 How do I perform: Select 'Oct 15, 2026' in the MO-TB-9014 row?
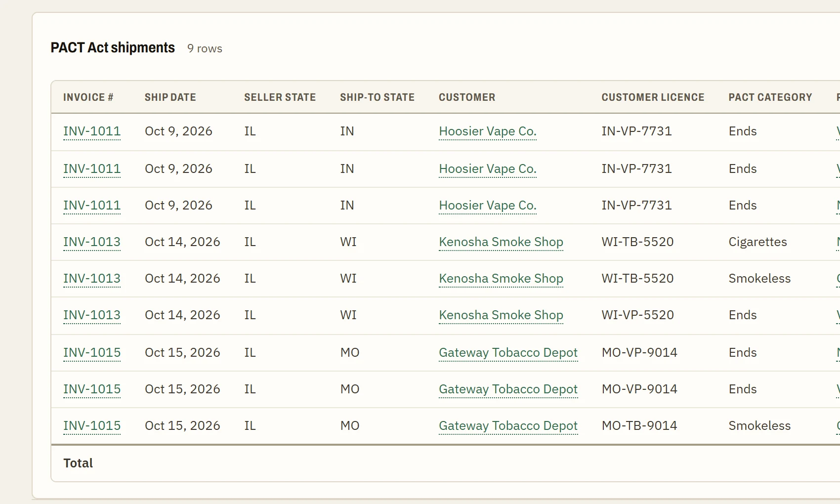click(x=182, y=426)
